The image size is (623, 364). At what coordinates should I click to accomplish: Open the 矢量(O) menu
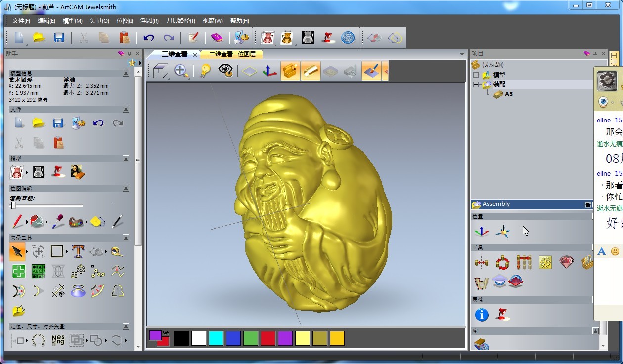pos(99,21)
